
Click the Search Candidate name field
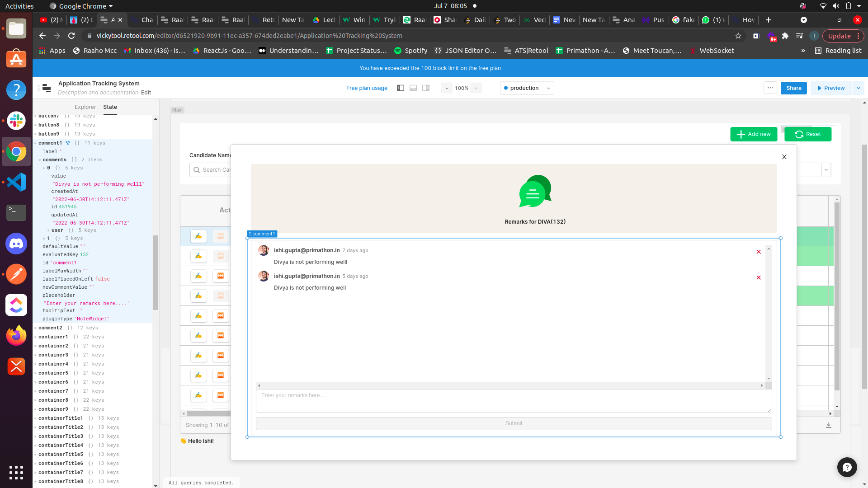tap(211, 170)
